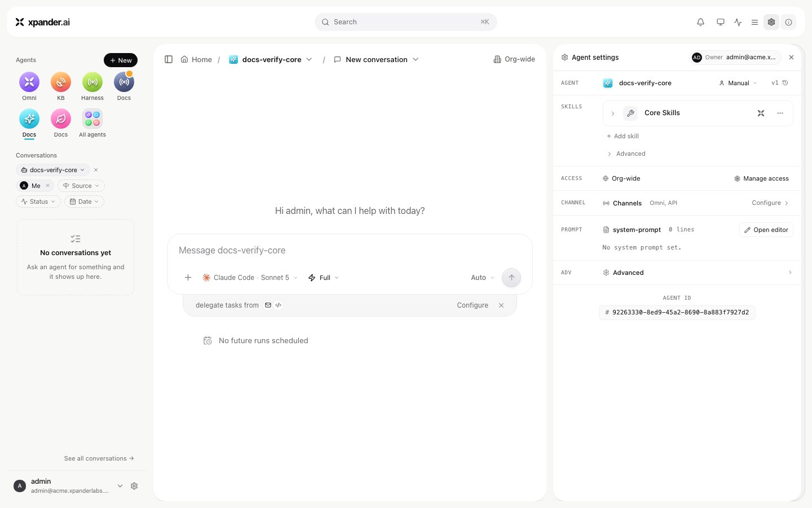Expand Advanced under skills

tap(626, 154)
